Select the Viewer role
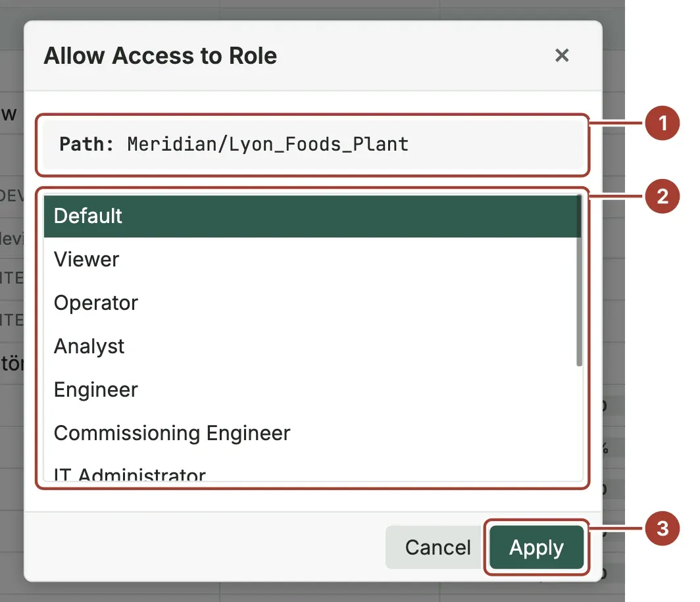 coord(311,259)
